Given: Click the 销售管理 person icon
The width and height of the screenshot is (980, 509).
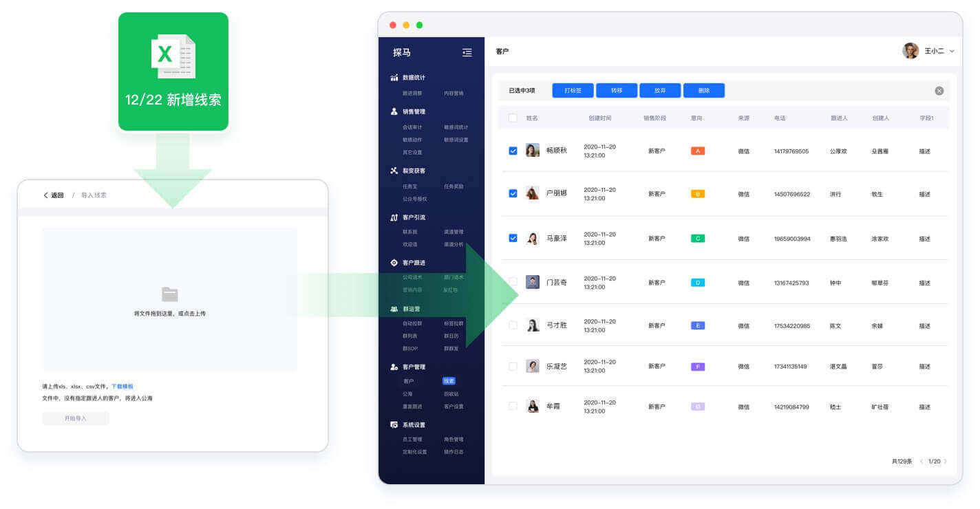Looking at the screenshot, I should (394, 111).
